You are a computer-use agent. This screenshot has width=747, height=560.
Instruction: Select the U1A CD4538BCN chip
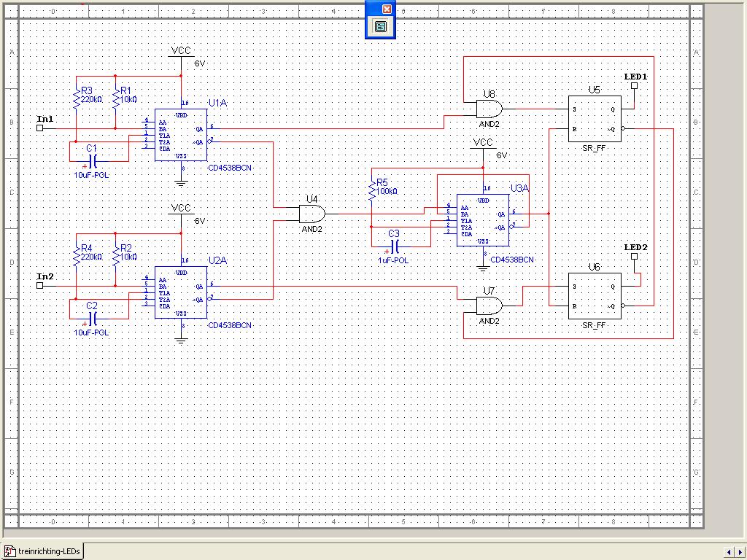pyautogui.click(x=181, y=133)
